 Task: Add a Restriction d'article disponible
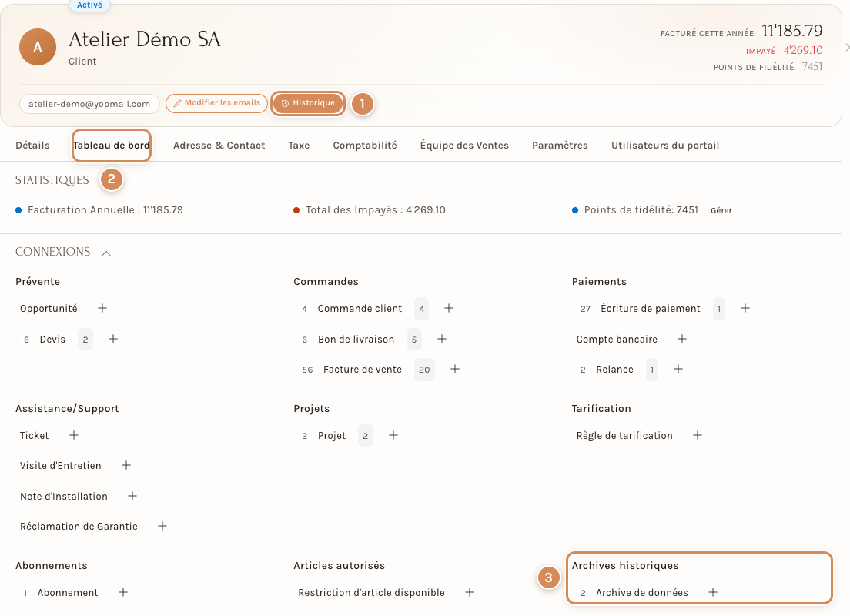470,592
